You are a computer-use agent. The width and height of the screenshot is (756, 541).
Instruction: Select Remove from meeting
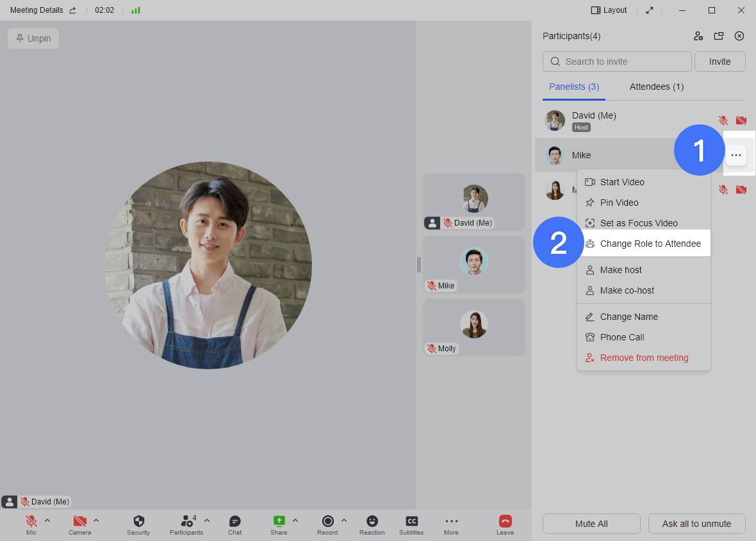click(644, 358)
